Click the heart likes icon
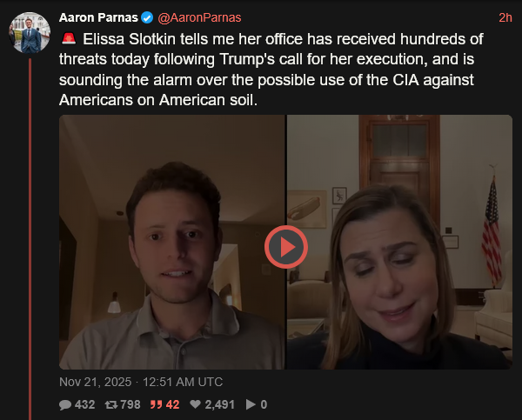This screenshot has width=522, height=420. [x=195, y=404]
